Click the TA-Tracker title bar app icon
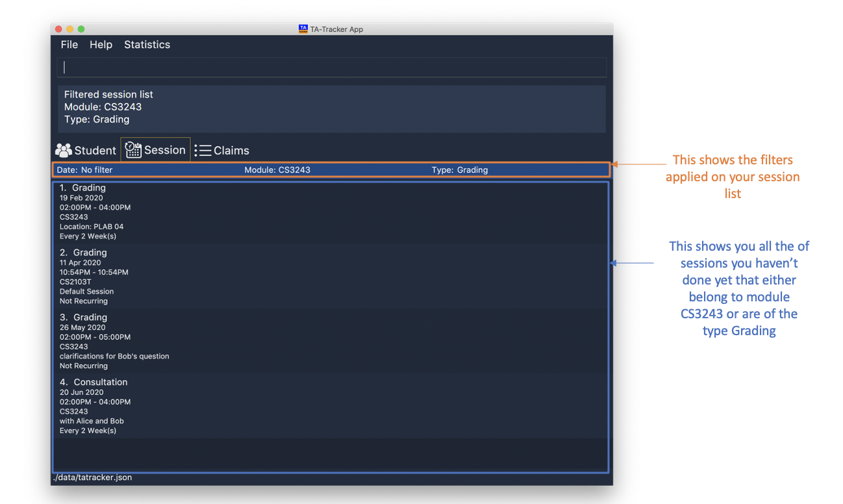 [x=303, y=29]
